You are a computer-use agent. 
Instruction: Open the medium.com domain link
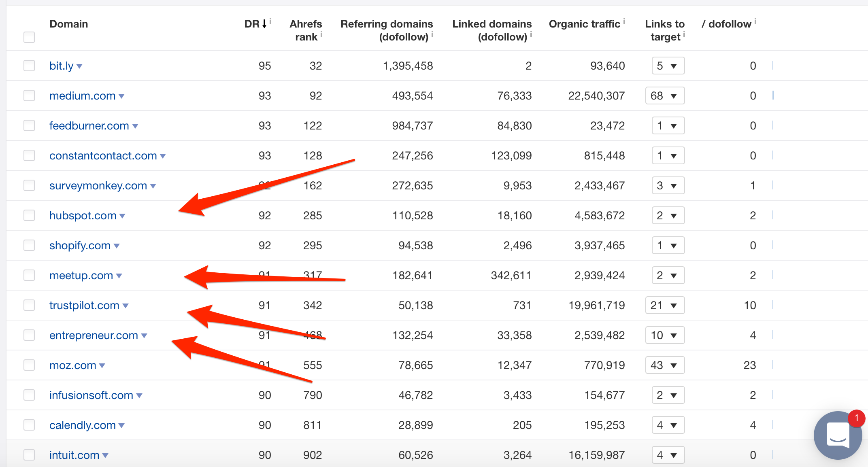[83, 96]
